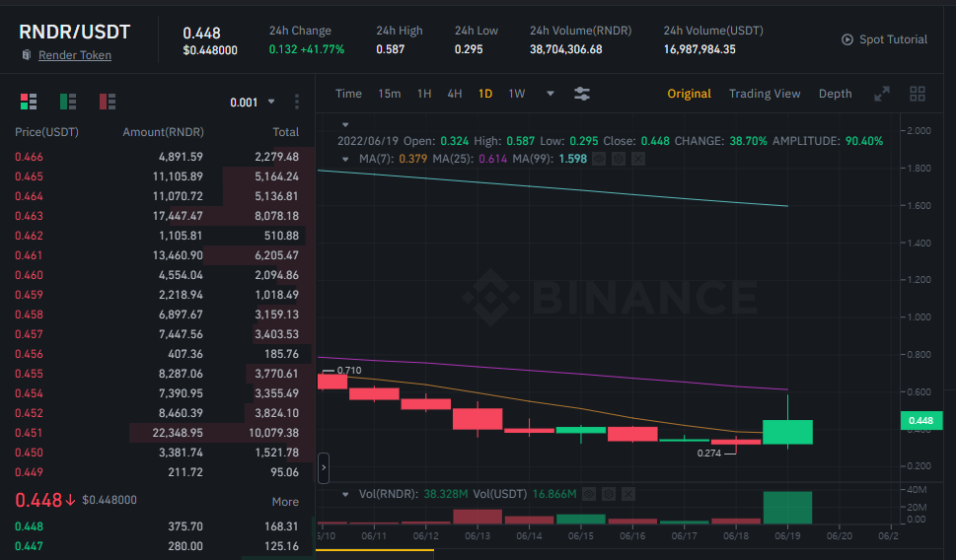Switch to Trading View chart
This screenshot has width=956, height=560.
pos(765,94)
